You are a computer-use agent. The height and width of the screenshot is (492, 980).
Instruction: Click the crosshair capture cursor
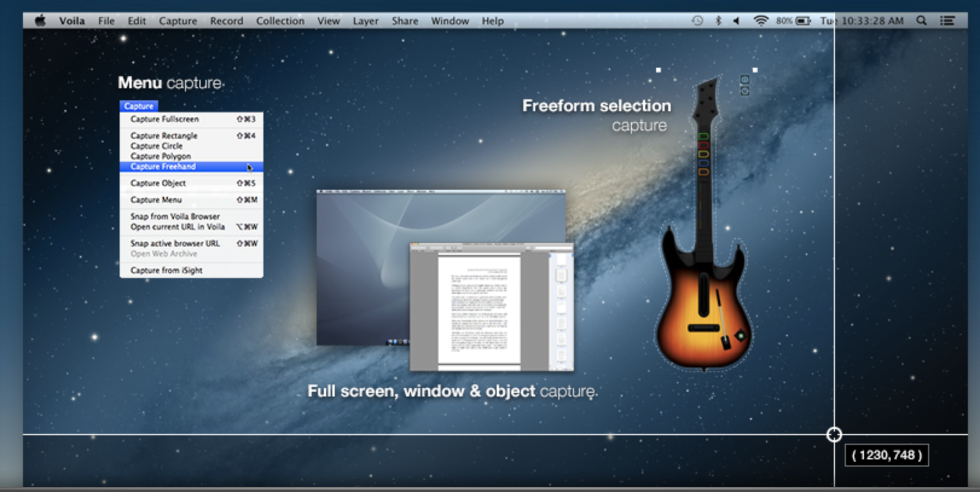[834, 435]
